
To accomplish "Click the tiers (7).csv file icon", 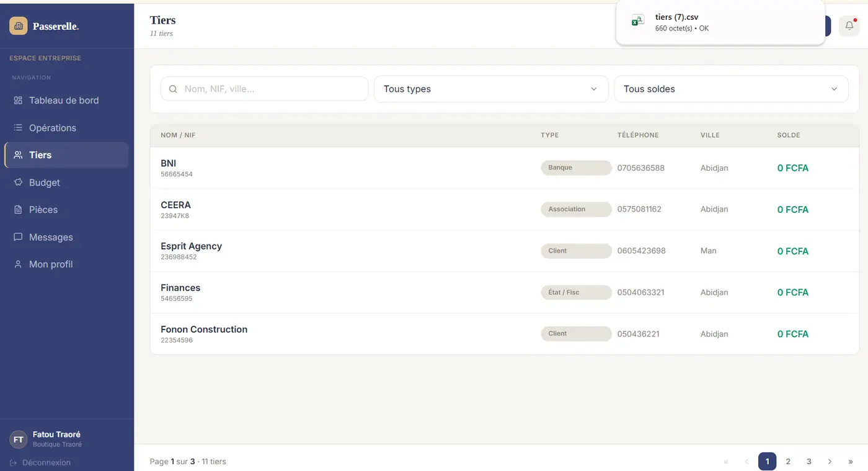I will coord(637,20).
